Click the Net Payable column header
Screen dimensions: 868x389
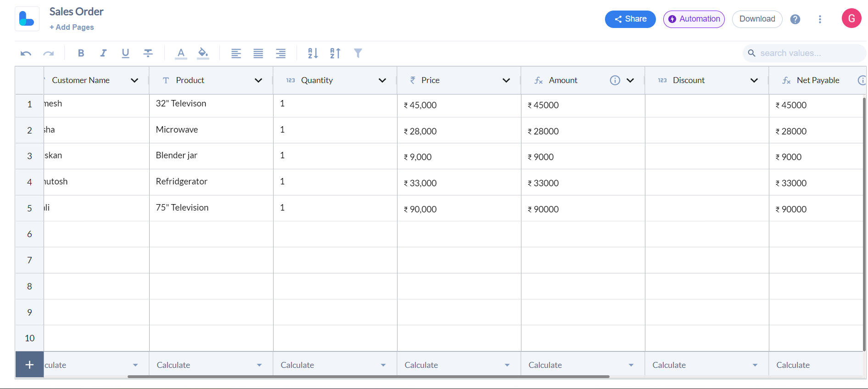818,80
